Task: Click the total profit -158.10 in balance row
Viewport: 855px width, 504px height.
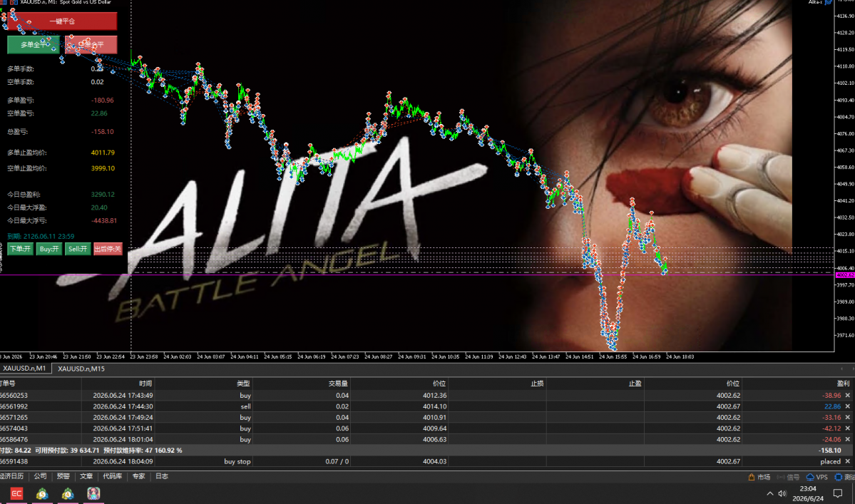Action: pyautogui.click(x=829, y=451)
